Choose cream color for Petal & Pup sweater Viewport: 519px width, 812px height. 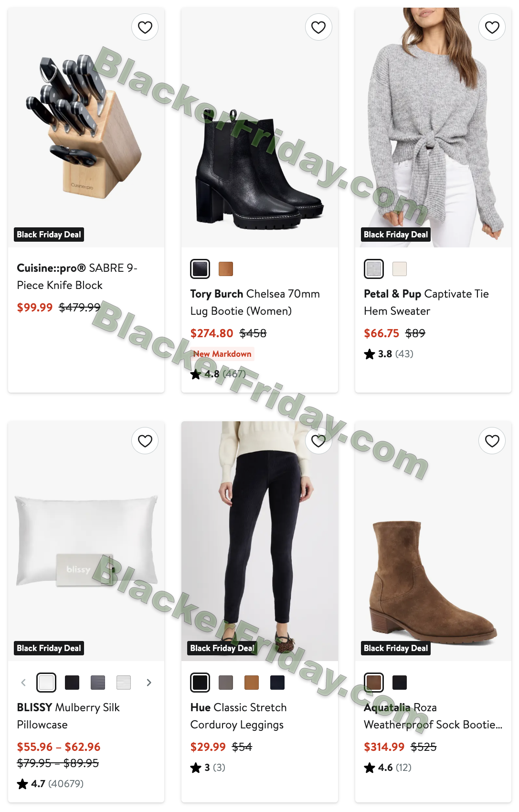(400, 269)
